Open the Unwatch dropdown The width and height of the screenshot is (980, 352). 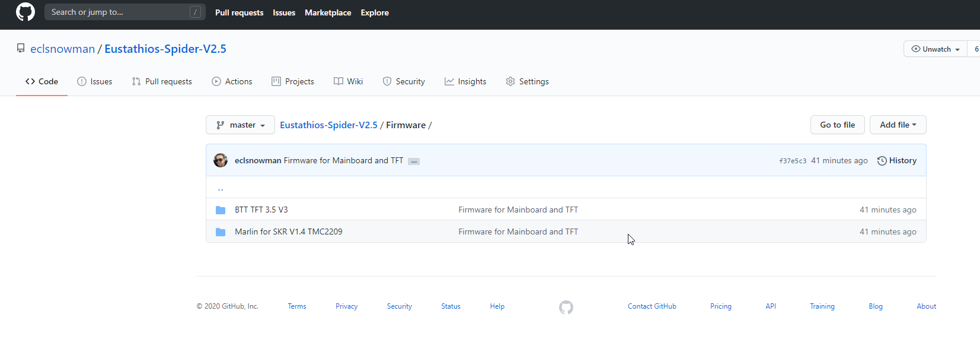click(x=936, y=49)
